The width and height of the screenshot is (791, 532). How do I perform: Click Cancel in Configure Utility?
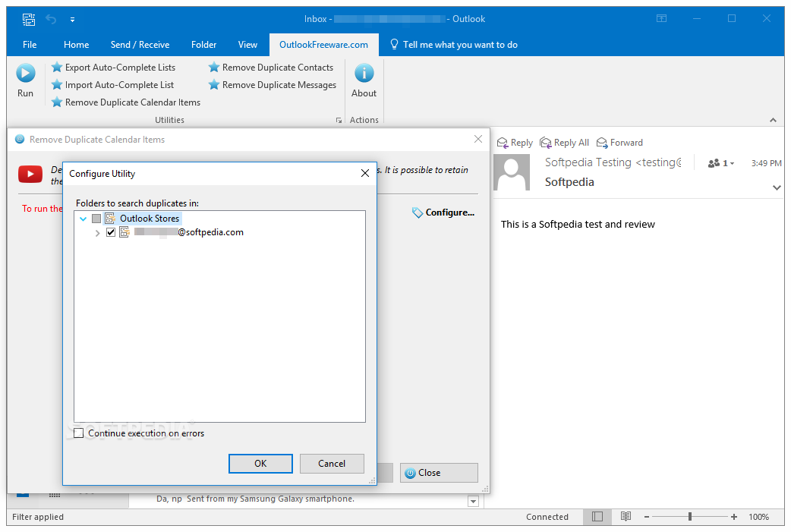click(332, 464)
